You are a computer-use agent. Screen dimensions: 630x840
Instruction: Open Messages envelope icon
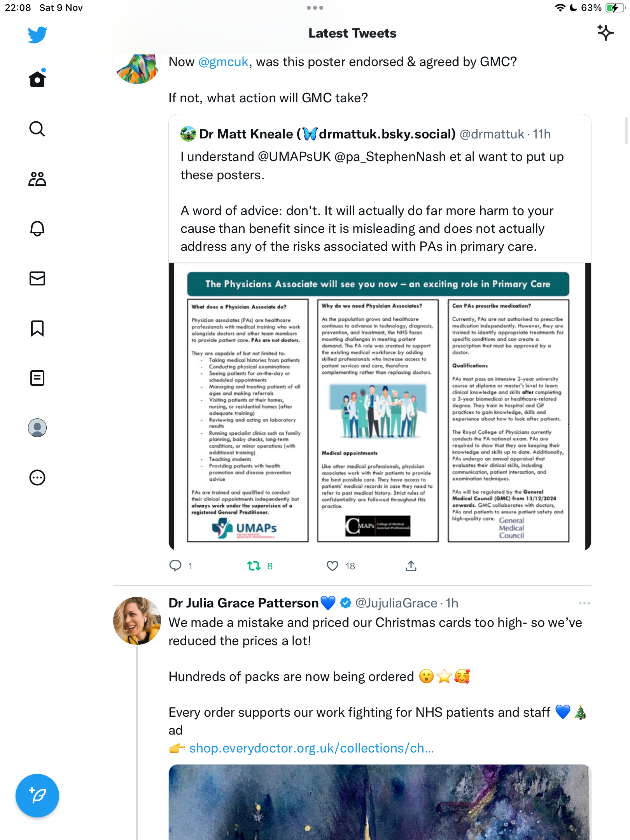(37, 278)
